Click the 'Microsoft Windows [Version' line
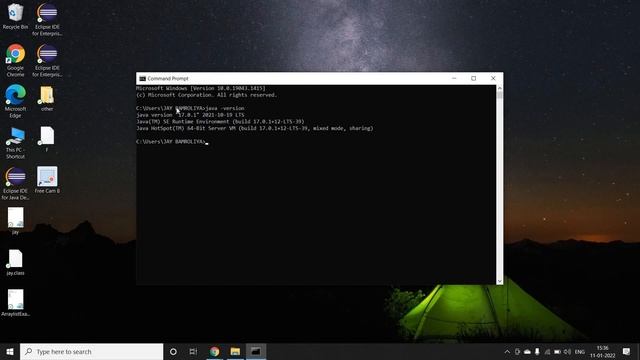Viewport: 640px width, 360px height. click(201, 88)
